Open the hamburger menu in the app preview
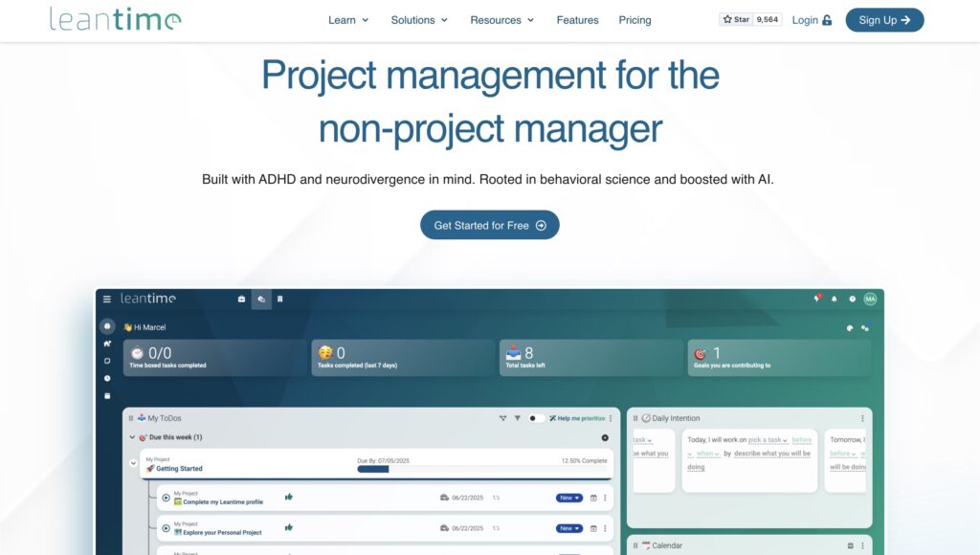 tap(107, 299)
